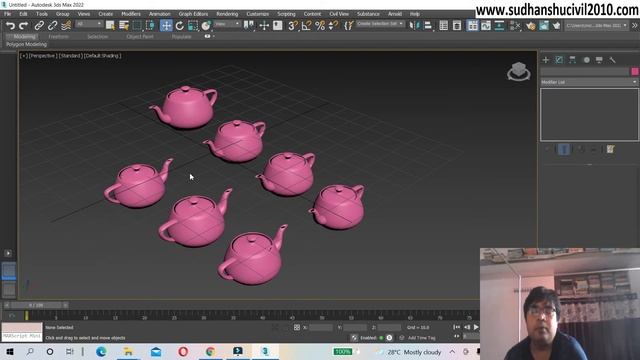Choose Rectangular Selection Region tool
This screenshot has height=360, width=640.
(x=137, y=26)
